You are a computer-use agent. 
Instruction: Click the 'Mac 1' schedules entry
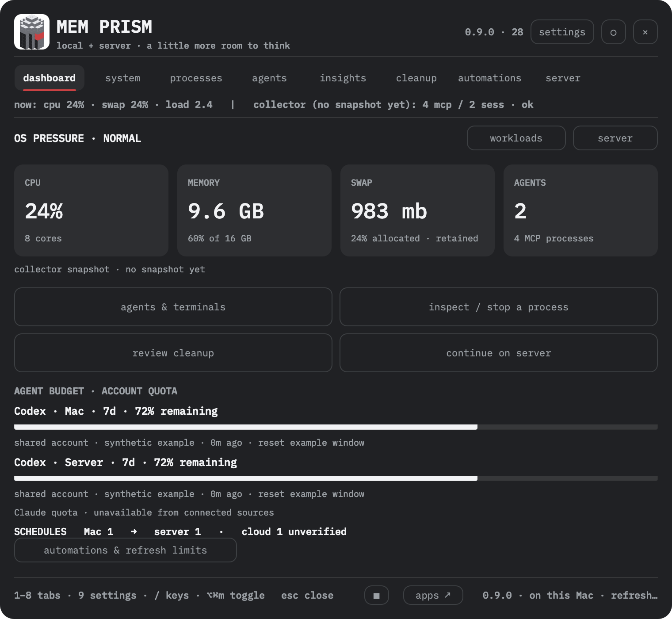[99, 531]
